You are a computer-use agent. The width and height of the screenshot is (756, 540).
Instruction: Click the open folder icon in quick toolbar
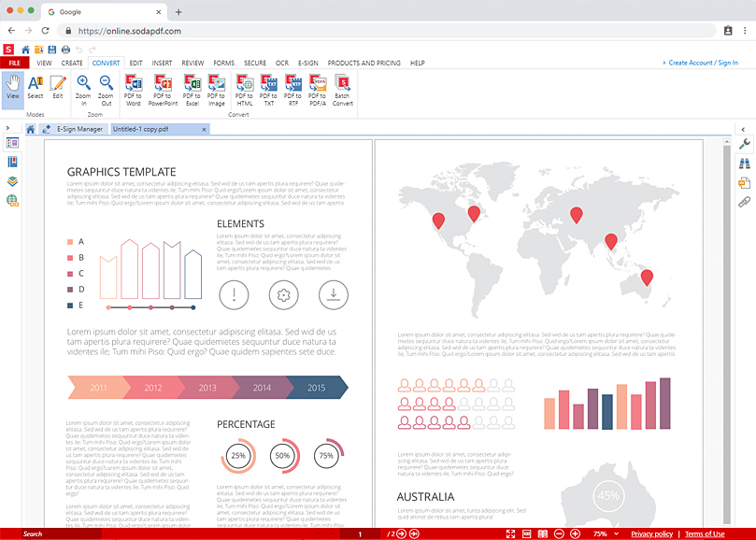[x=39, y=50]
